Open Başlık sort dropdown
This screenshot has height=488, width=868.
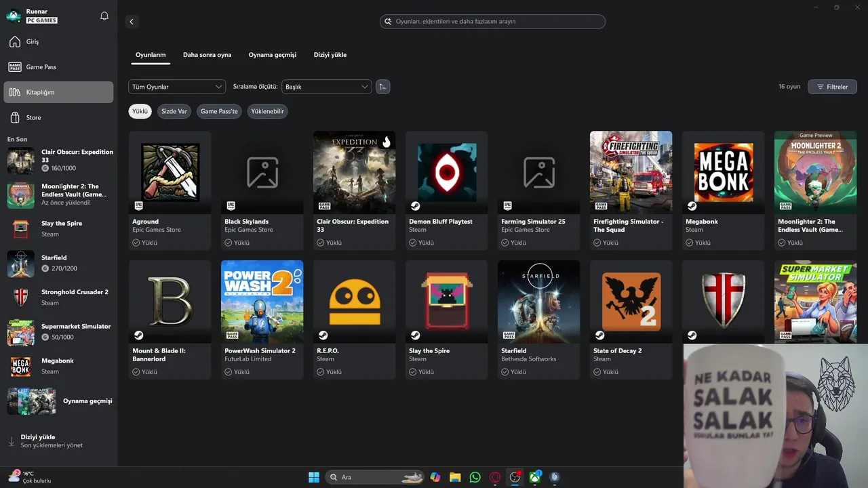[327, 87]
